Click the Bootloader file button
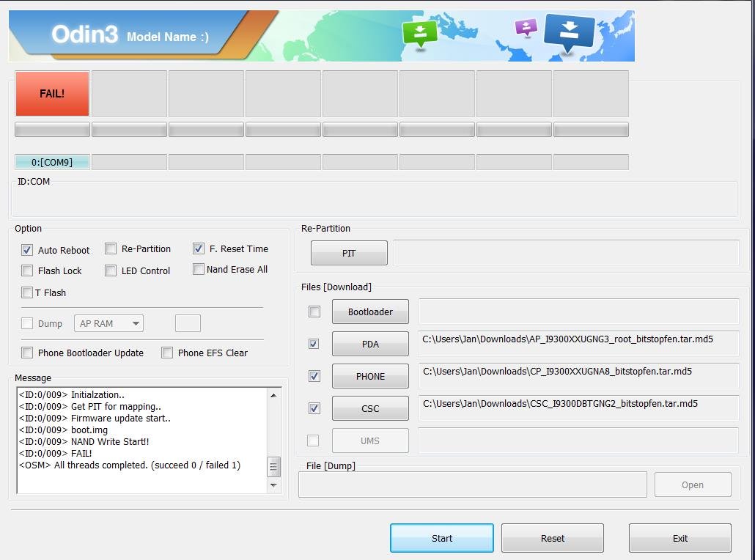Viewport: 755px width, 560px height. tap(370, 312)
